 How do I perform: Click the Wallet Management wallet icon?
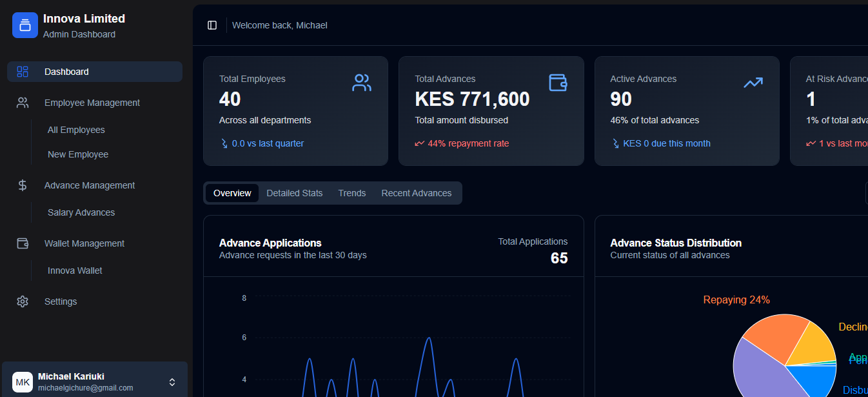click(23, 243)
